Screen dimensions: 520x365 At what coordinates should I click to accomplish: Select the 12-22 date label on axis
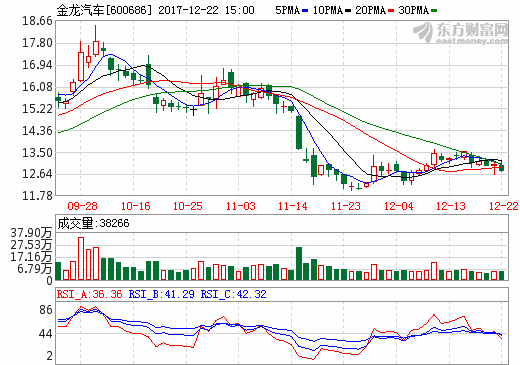pyautogui.click(x=504, y=206)
